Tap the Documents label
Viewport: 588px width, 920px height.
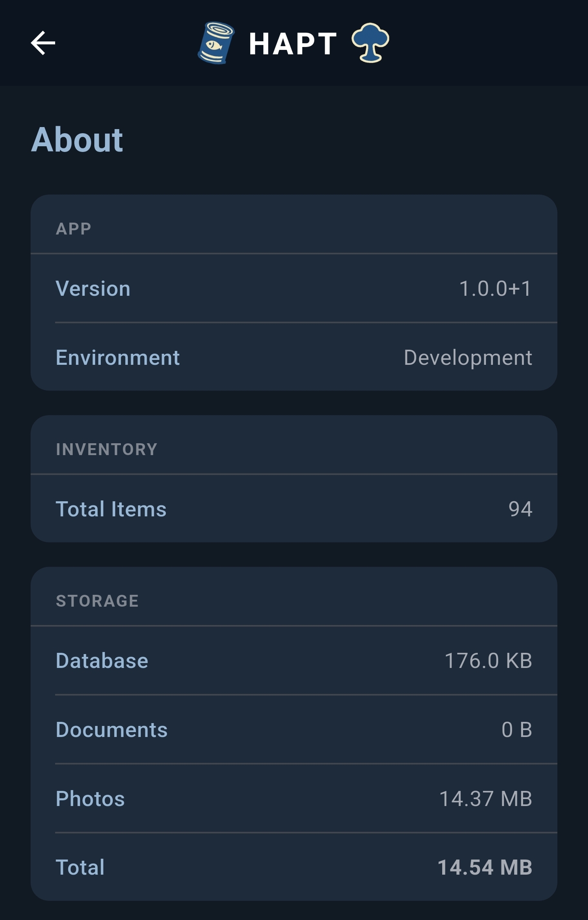(112, 730)
